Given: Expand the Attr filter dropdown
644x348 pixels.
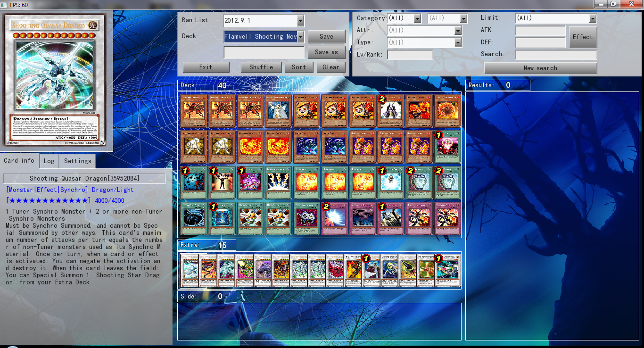Looking at the screenshot, I should pos(458,31).
